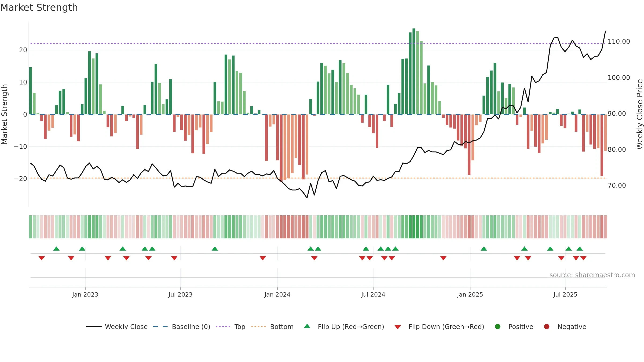Click the −20 strength axis label
644x362 pixels.
(x=21, y=179)
